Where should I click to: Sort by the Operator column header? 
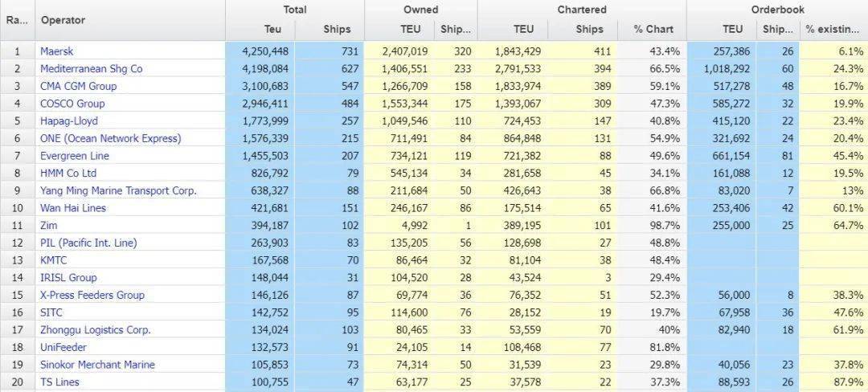point(63,20)
